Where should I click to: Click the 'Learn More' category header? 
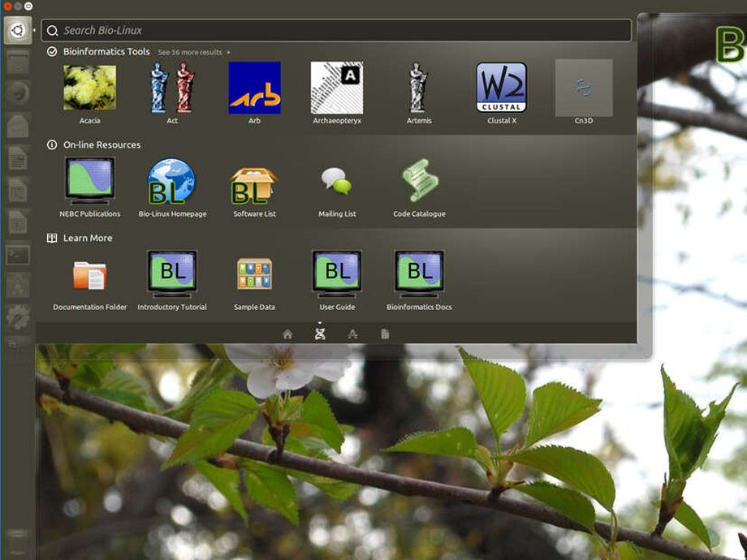click(88, 238)
